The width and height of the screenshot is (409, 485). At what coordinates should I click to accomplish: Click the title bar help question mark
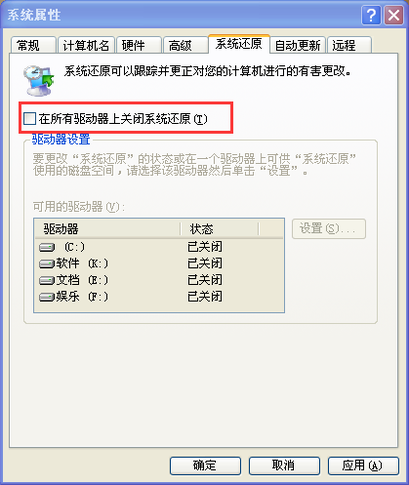point(371,15)
